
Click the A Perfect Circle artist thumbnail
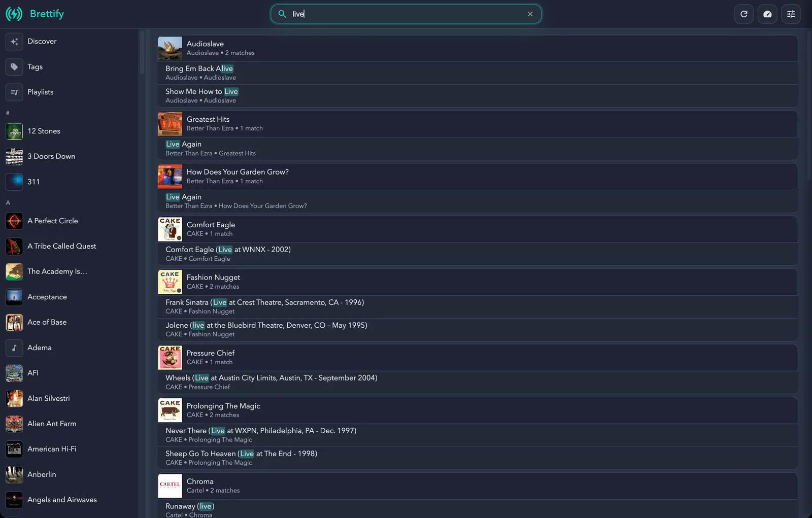[14, 221]
